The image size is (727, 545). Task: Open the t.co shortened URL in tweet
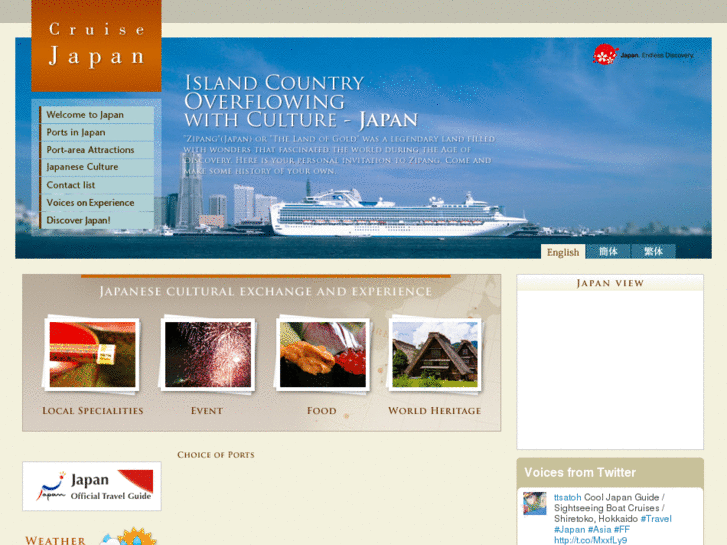tap(591, 540)
